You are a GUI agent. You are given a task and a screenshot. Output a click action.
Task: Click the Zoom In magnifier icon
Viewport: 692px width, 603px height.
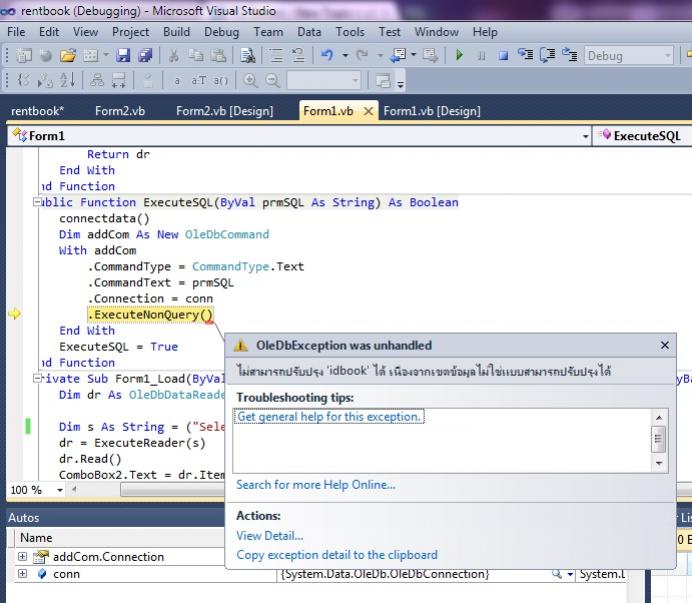pyautogui.click(x=249, y=80)
